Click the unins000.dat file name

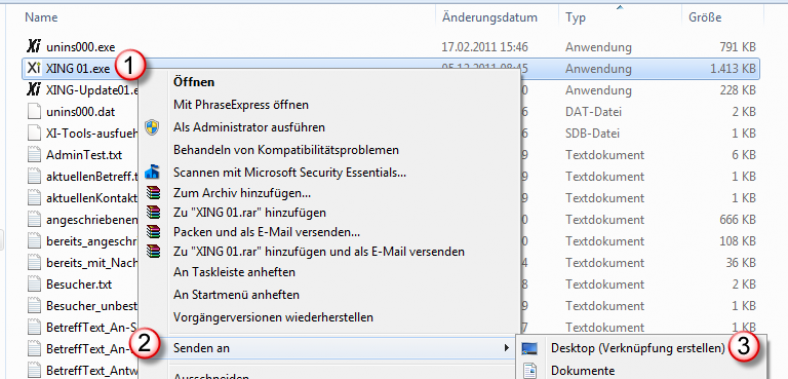click(x=80, y=112)
